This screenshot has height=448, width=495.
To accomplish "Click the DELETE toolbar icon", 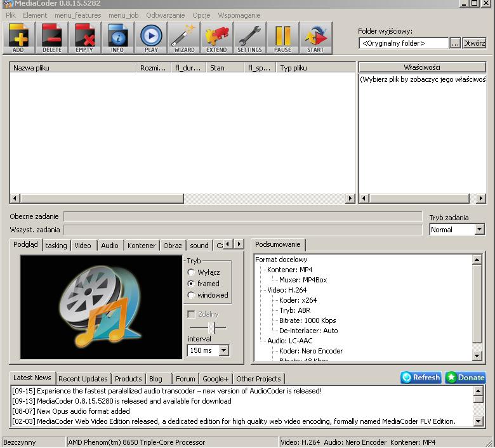I will (x=52, y=38).
